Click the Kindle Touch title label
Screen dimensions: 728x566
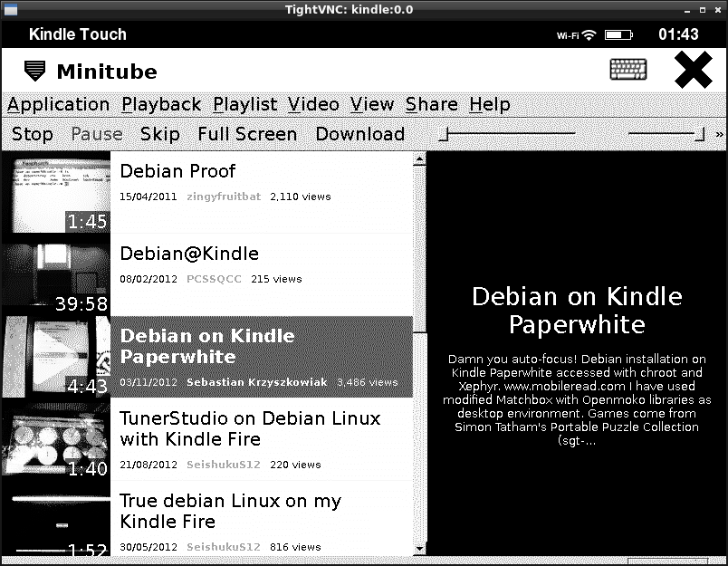click(78, 34)
